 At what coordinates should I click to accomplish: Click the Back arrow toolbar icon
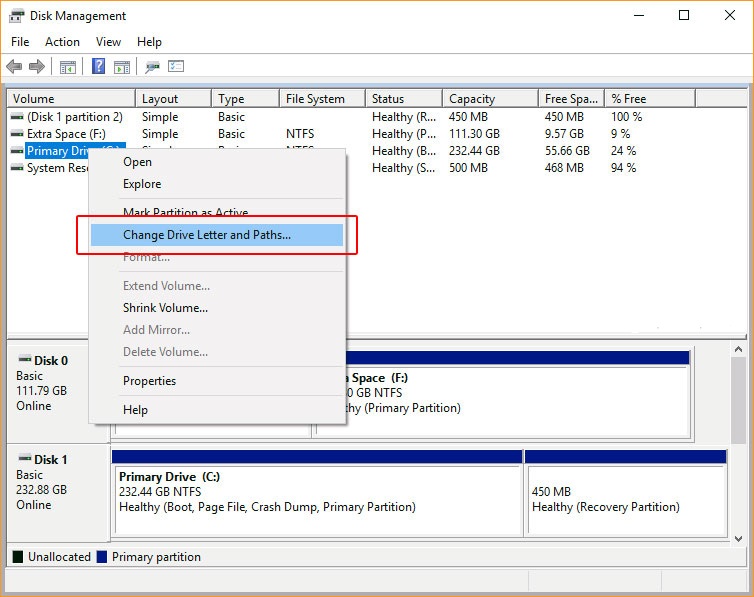(14, 67)
